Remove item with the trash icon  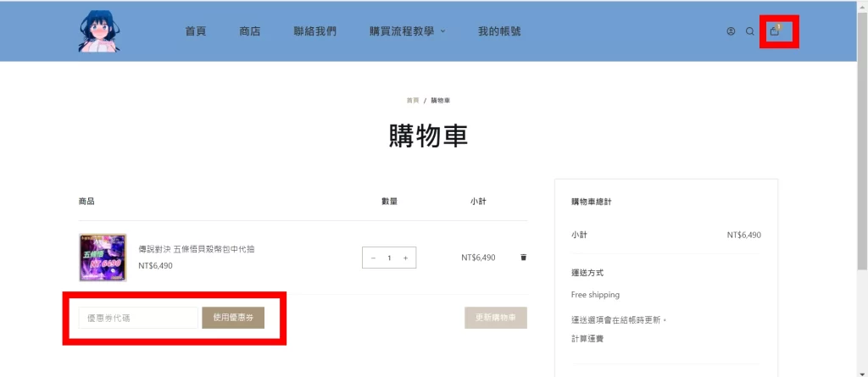click(x=524, y=258)
